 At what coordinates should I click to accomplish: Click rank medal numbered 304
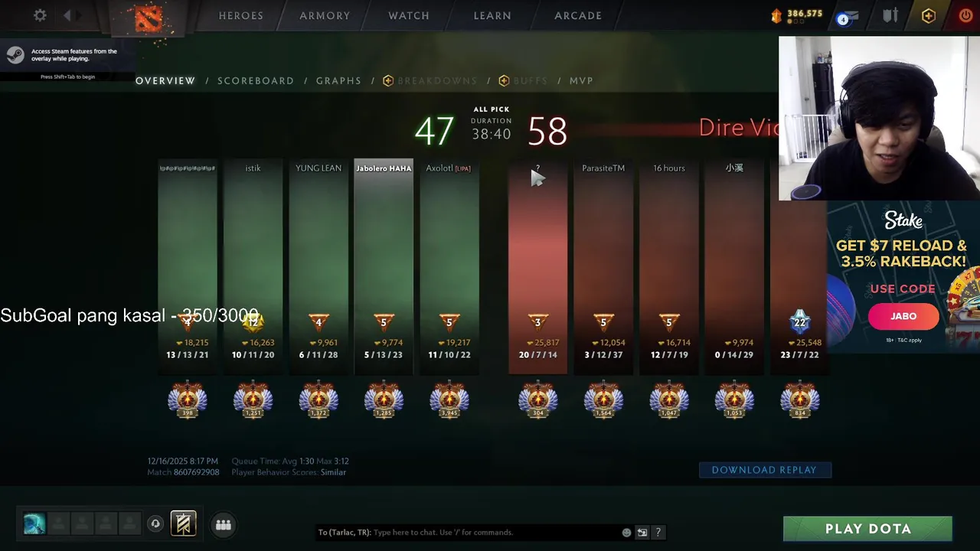[537, 400]
